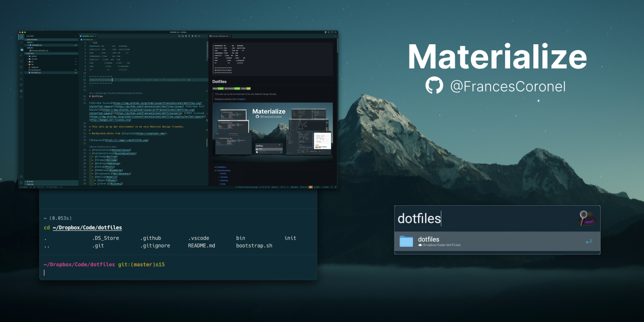Screen dimensions: 644x322
Task: Click the GitHub logo beside @FrancesCoronel
Action: tap(435, 86)
